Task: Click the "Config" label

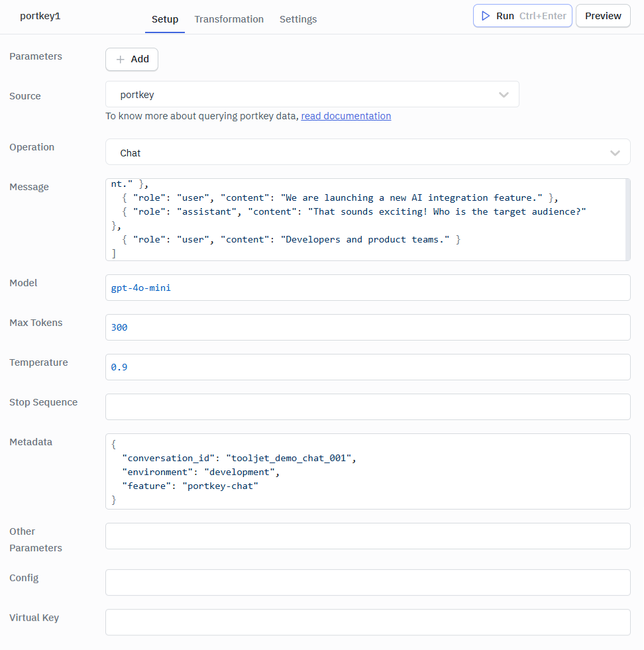Action: [x=24, y=578]
